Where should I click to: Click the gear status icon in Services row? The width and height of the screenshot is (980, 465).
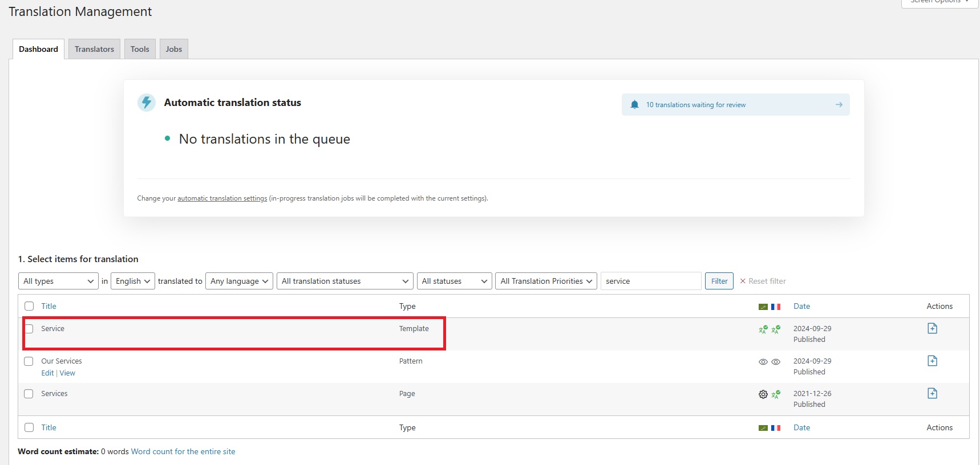click(x=763, y=394)
